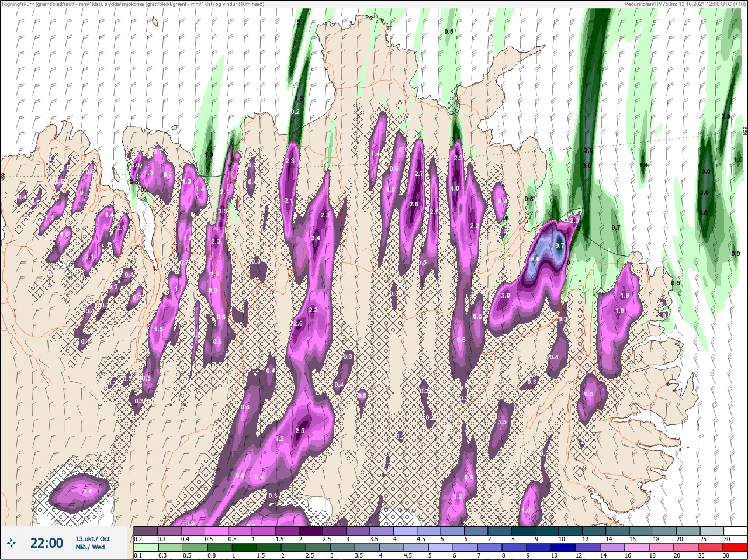
Task: Click the 22:00 forecast time label
Action: [x=47, y=543]
